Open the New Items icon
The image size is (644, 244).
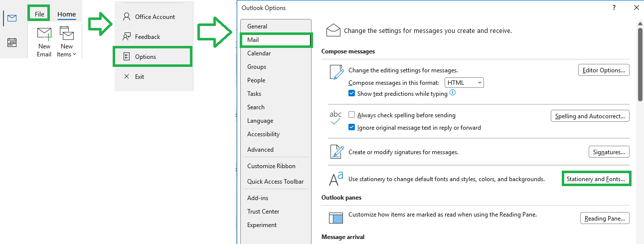click(66, 33)
